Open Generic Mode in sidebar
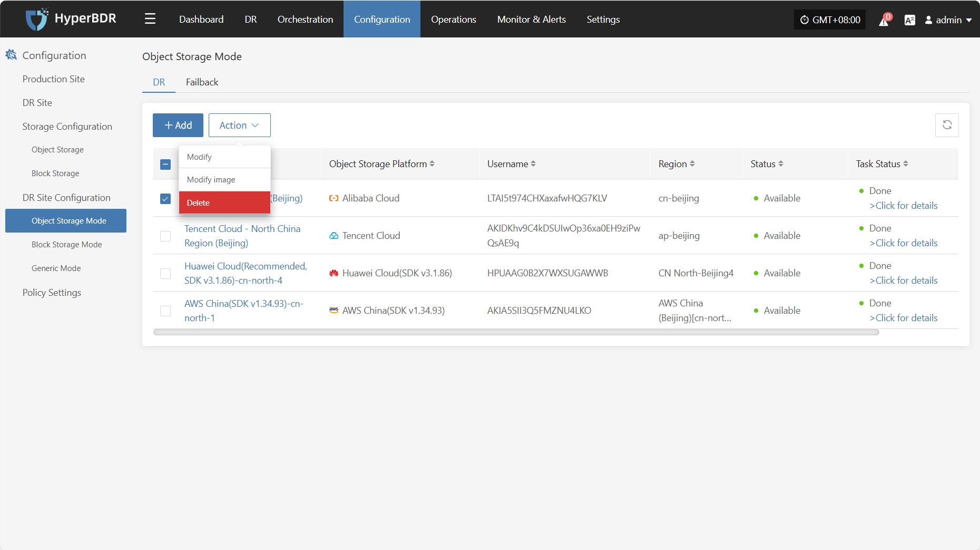 click(x=56, y=268)
